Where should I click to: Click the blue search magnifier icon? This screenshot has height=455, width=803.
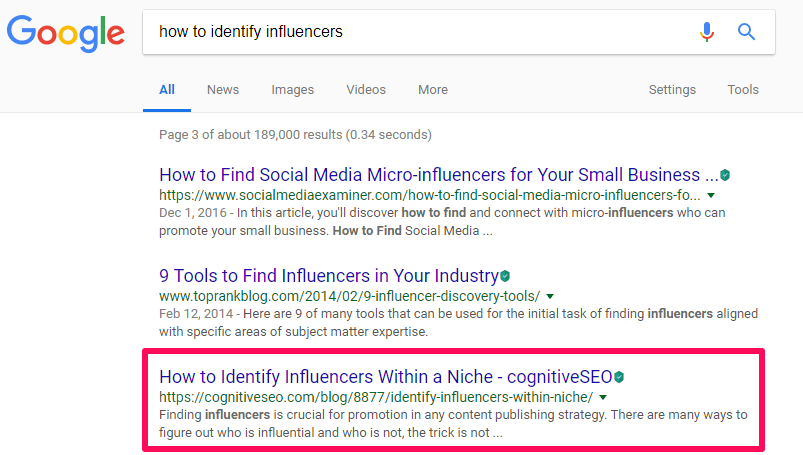[746, 32]
